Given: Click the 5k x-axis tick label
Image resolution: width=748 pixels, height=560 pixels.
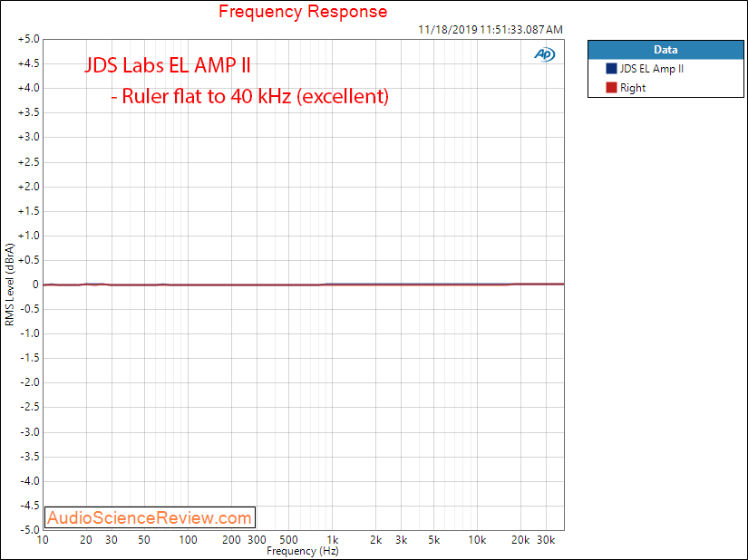Looking at the screenshot, I should pyautogui.click(x=433, y=540).
